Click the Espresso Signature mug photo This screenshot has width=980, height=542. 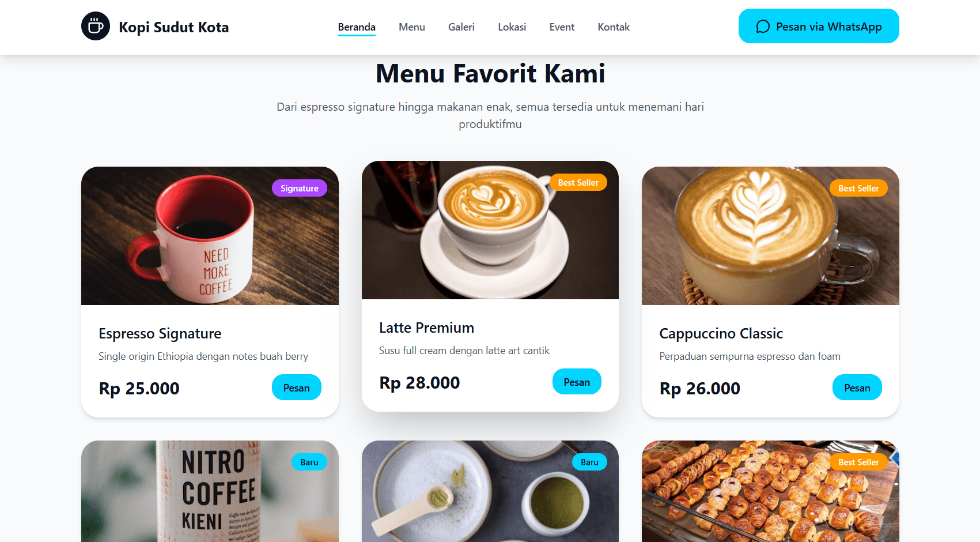pyautogui.click(x=210, y=236)
